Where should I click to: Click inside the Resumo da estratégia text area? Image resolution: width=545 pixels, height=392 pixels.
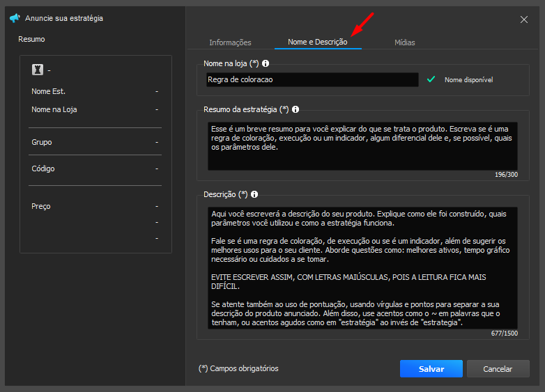pyautogui.click(x=362, y=146)
